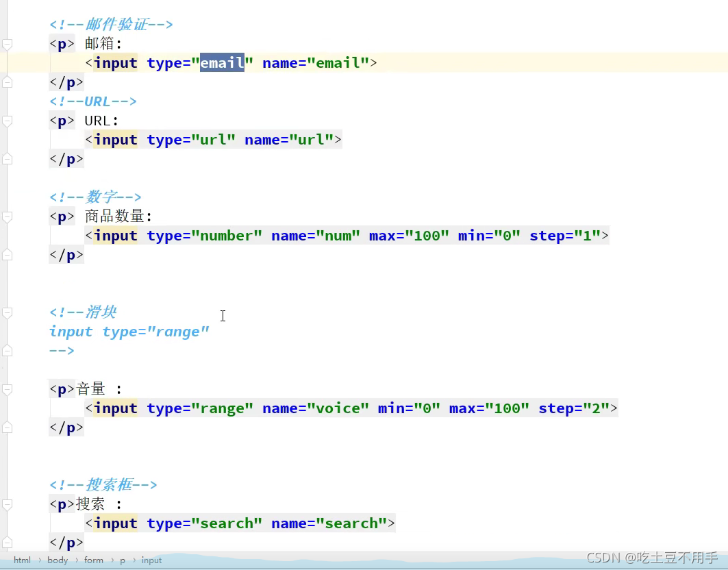Viewport: 728px width, 570px height.
Task: Click name="num" attribute
Action: tap(316, 236)
